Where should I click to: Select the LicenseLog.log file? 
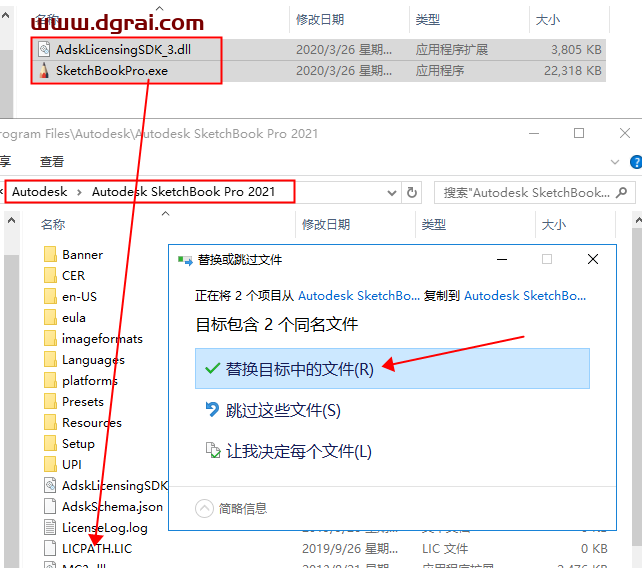coord(104,527)
